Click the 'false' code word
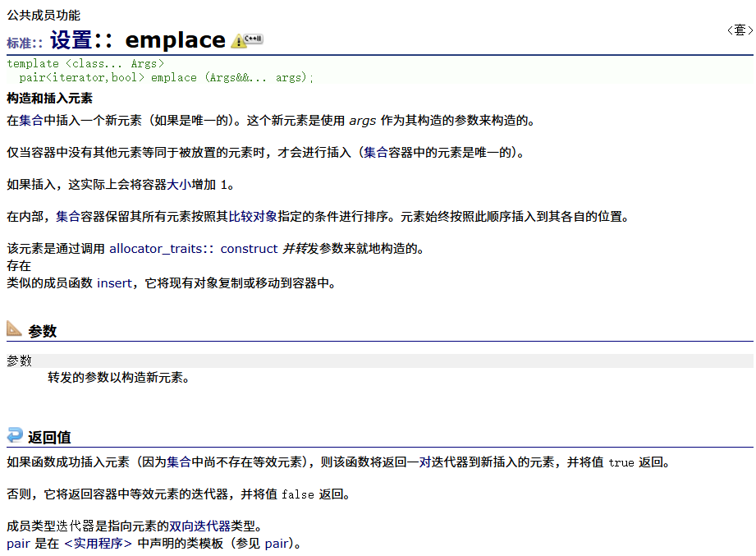The width and height of the screenshot is (756, 556). tap(297, 494)
